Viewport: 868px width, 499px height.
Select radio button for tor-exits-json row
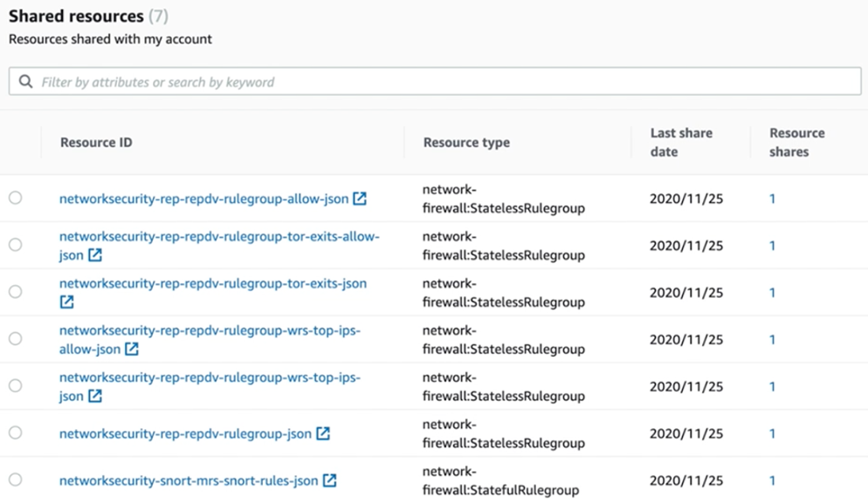(16, 292)
